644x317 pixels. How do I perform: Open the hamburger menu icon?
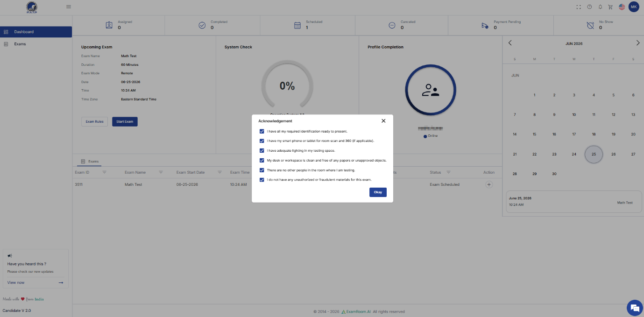[x=69, y=7]
